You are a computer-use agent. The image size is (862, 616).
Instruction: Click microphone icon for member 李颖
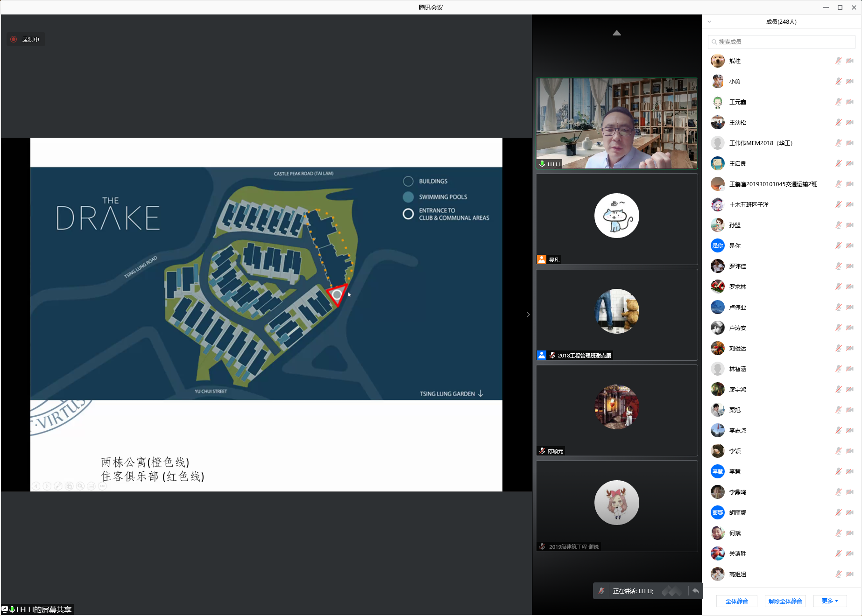(x=839, y=451)
